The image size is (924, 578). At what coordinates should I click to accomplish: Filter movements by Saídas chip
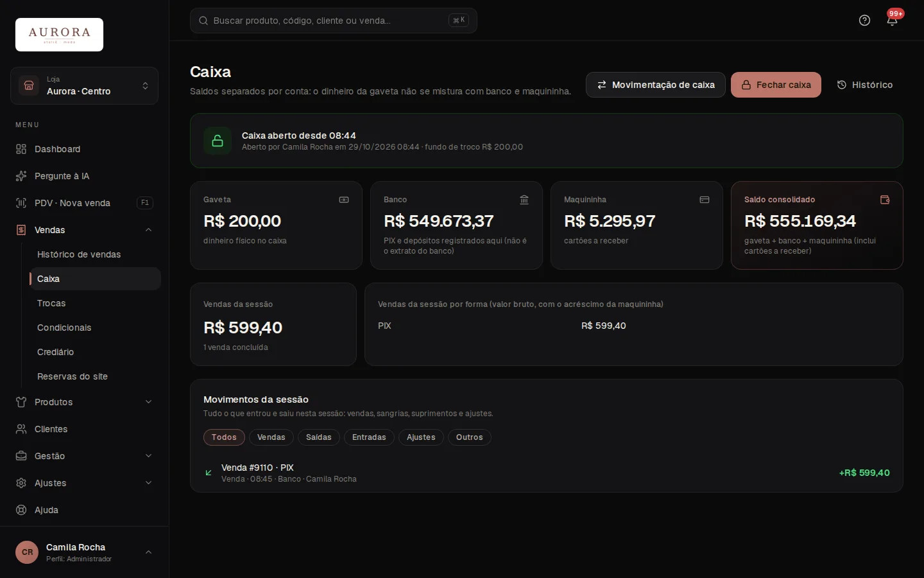(319, 437)
